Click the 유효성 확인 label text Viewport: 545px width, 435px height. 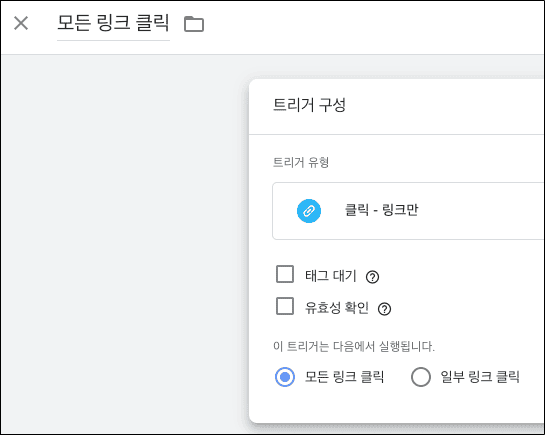(x=337, y=308)
